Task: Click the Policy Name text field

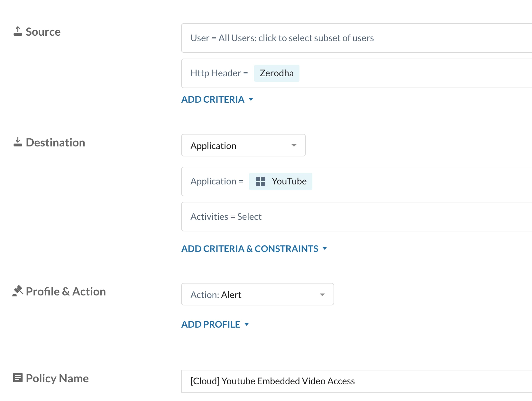Action: click(354, 381)
